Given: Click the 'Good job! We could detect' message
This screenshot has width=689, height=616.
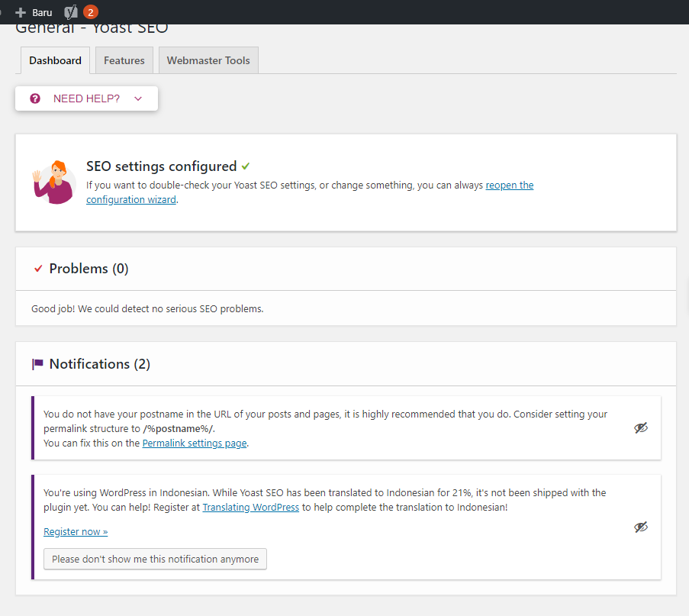Looking at the screenshot, I should (x=147, y=308).
